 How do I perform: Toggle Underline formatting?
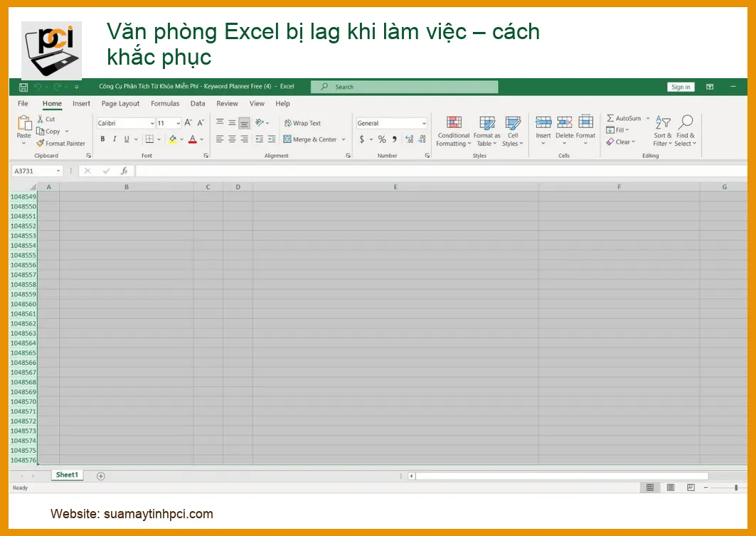[x=127, y=139]
